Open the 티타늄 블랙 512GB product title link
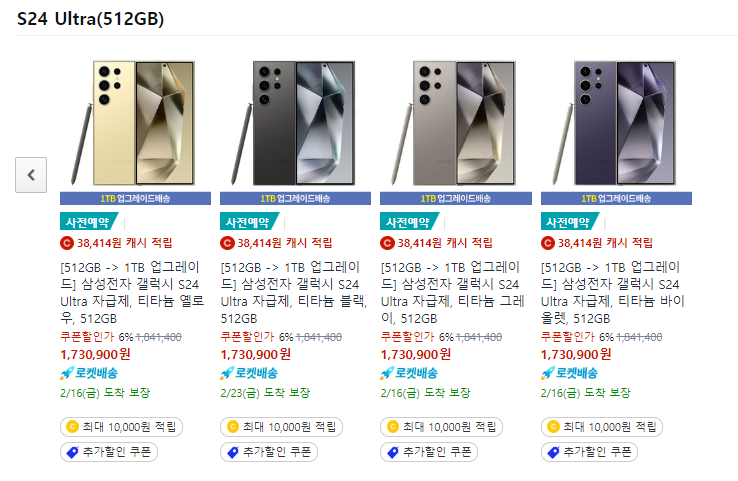 [x=294, y=293]
